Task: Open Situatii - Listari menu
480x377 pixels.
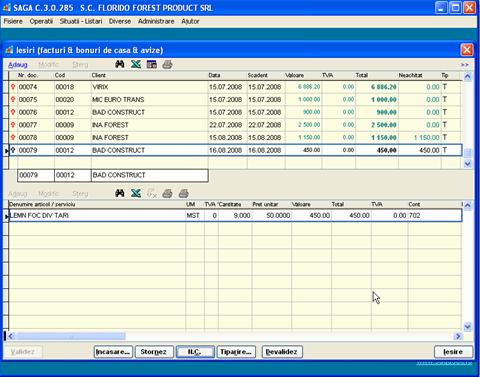Action: [x=81, y=21]
